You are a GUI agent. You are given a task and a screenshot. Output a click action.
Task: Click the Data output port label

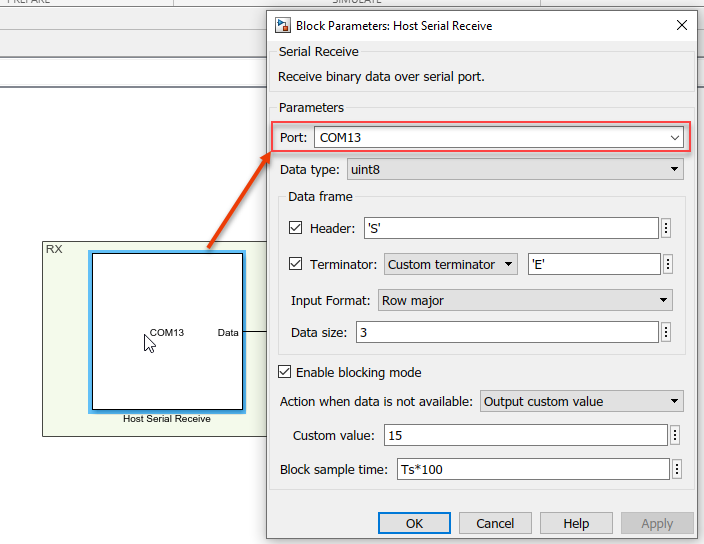pos(228,333)
